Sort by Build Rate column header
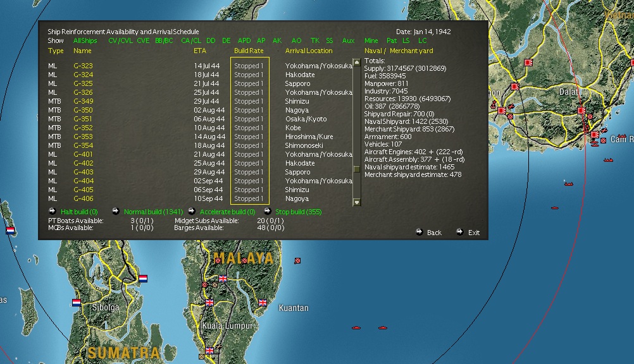This screenshot has width=634, height=364. pos(249,51)
